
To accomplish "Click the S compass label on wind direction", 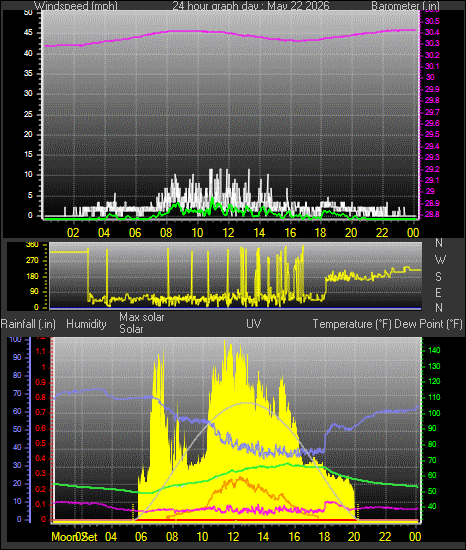I will (438, 277).
